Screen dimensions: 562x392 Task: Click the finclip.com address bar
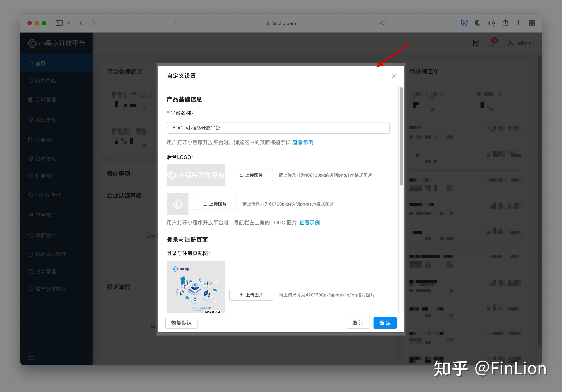281,23
